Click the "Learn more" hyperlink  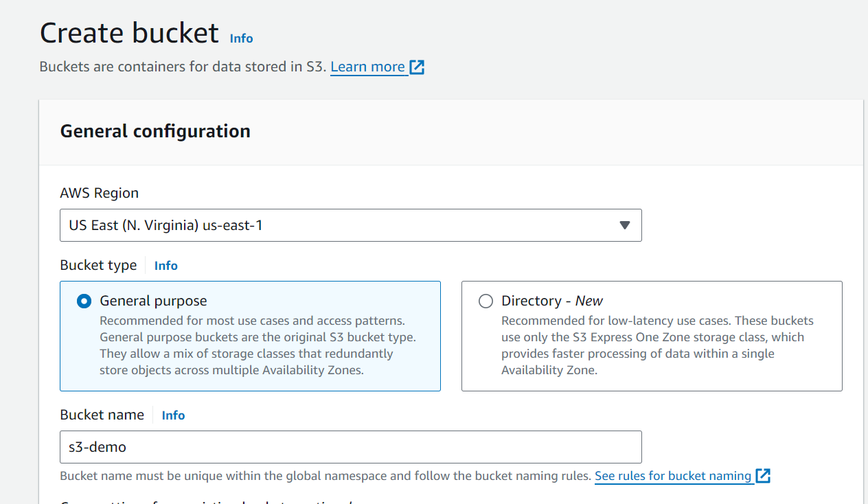(367, 67)
